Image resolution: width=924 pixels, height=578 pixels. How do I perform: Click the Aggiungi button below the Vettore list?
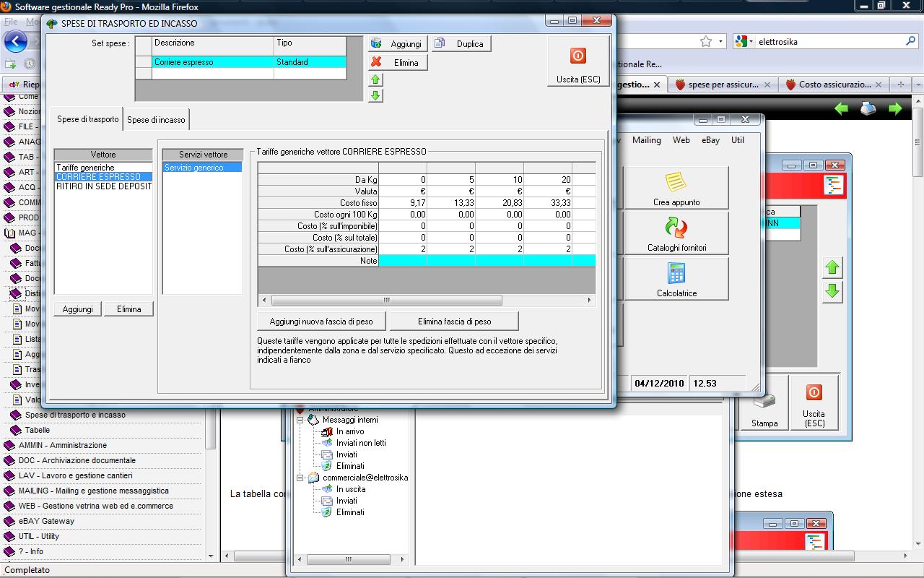tap(77, 309)
